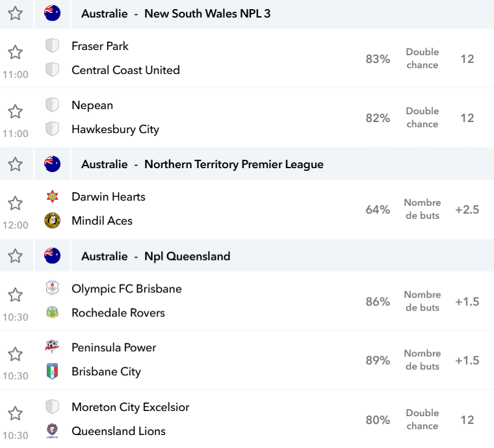Click the Queensland Lions club logo
The image size is (494, 448).
(52, 430)
